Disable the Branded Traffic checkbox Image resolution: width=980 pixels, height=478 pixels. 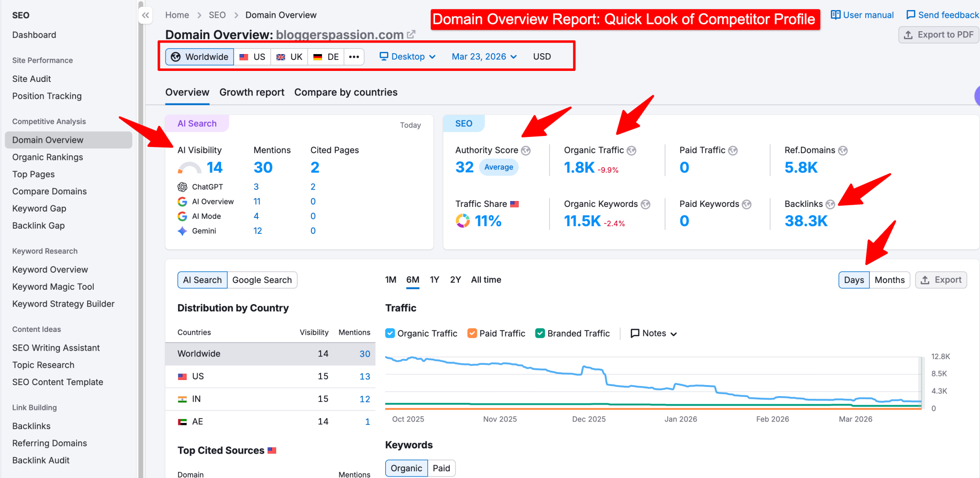pyautogui.click(x=540, y=333)
